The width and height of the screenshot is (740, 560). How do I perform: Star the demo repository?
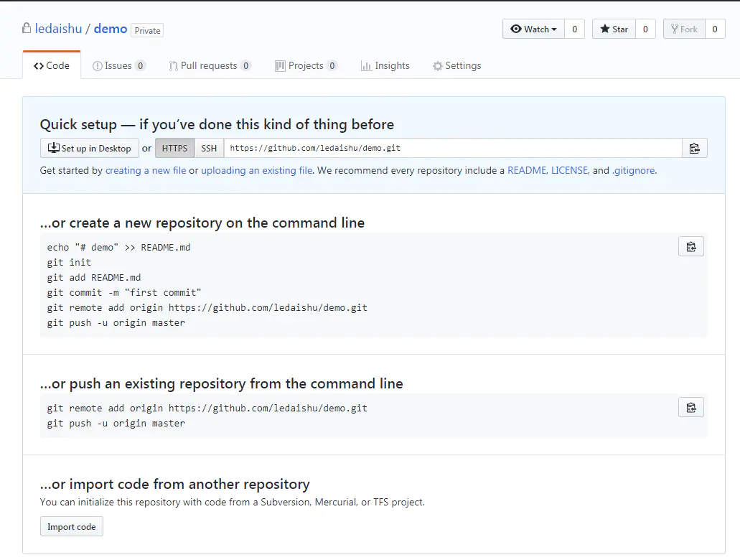[614, 29]
